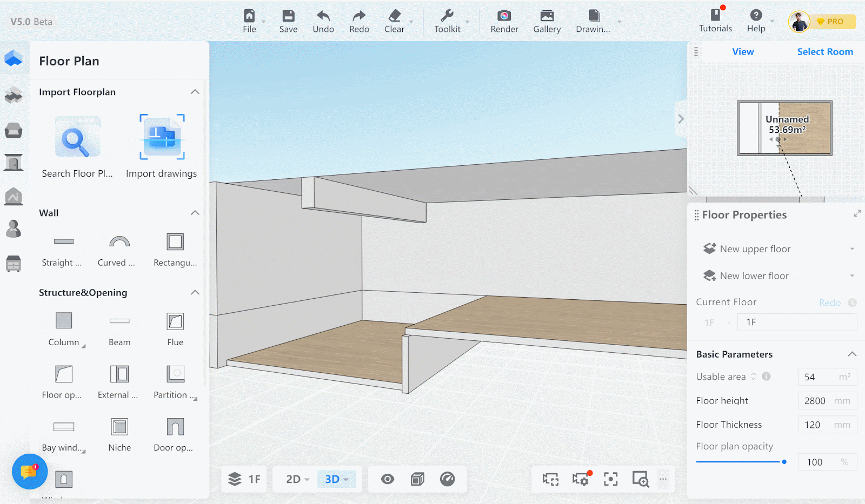Switch to 2D view mode
Viewport: 865px width, 504px height.
294,479
